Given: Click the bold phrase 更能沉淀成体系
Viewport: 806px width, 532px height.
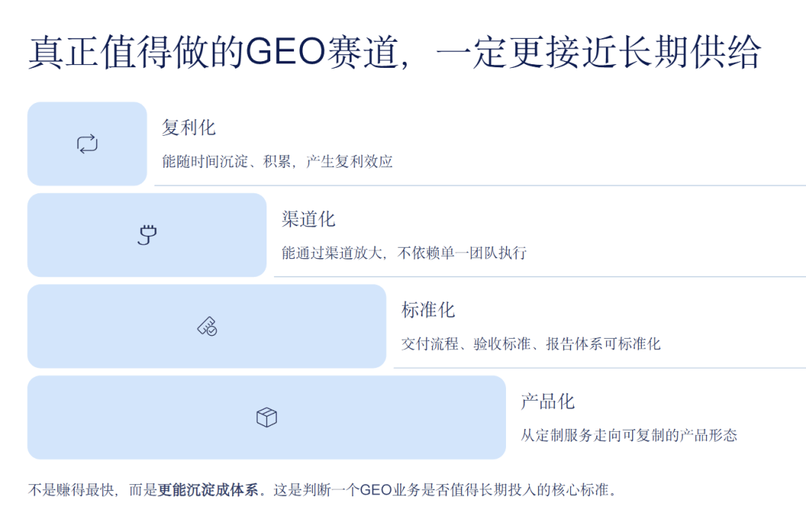Looking at the screenshot, I should click(207, 490).
